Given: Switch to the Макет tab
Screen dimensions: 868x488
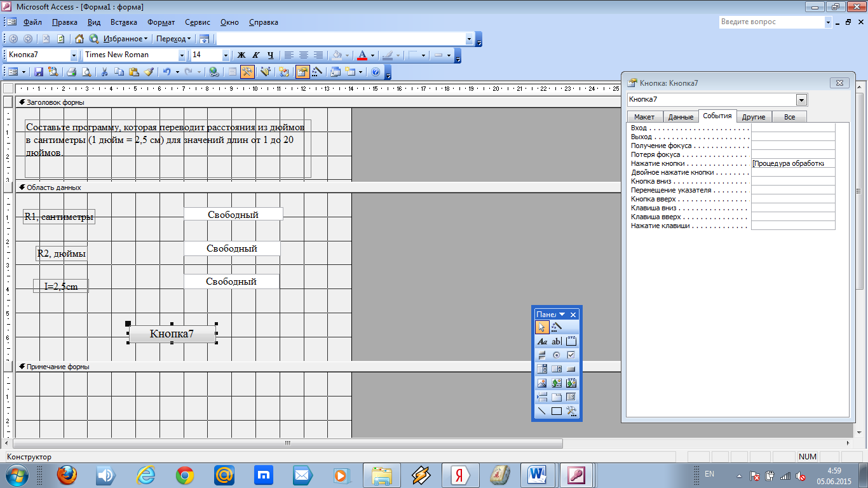Looking at the screenshot, I should [644, 117].
